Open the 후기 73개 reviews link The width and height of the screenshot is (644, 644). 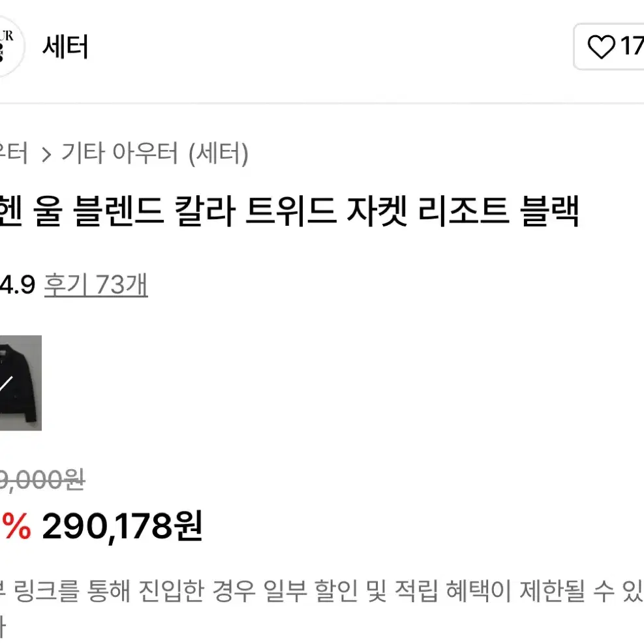tap(96, 284)
